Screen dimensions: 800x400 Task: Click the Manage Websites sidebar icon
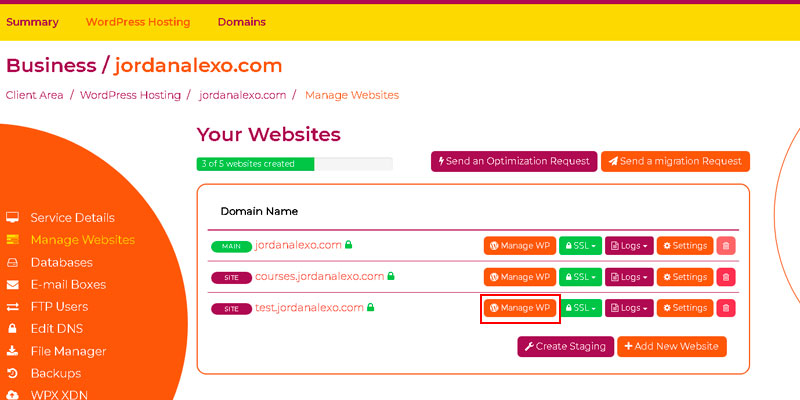pos(12,239)
